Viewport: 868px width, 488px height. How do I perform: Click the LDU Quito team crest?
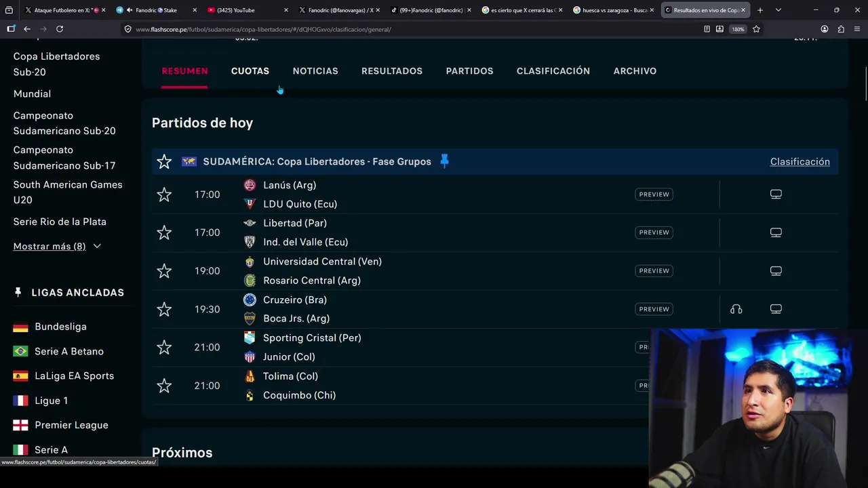[x=250, y=204]
